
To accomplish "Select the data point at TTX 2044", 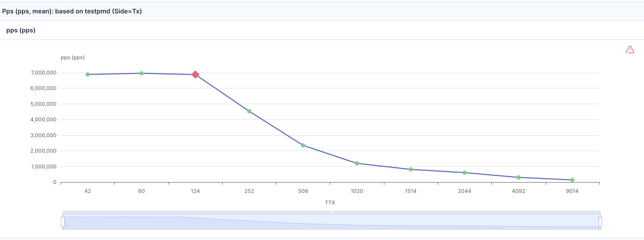I will [x=465, y=173].
